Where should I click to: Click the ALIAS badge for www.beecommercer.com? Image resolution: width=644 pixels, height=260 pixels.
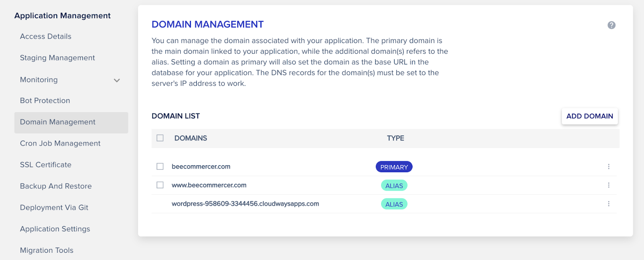[394, 185]
